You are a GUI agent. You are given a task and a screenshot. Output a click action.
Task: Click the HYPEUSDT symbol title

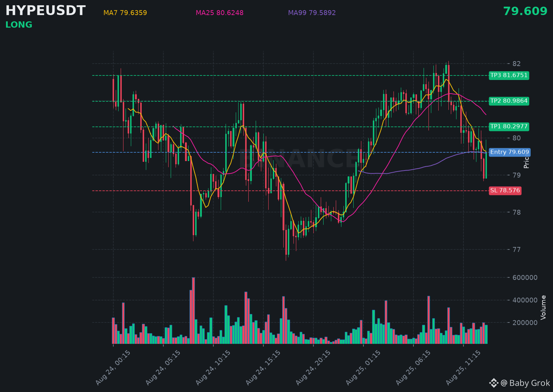pos(45,11)
